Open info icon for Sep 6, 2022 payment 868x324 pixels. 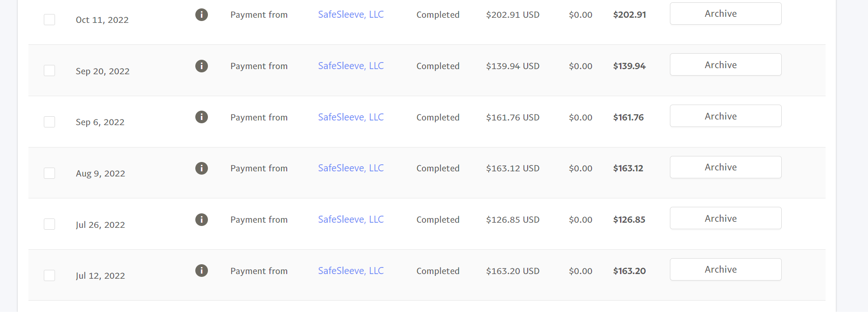click(x=201, y=117)
